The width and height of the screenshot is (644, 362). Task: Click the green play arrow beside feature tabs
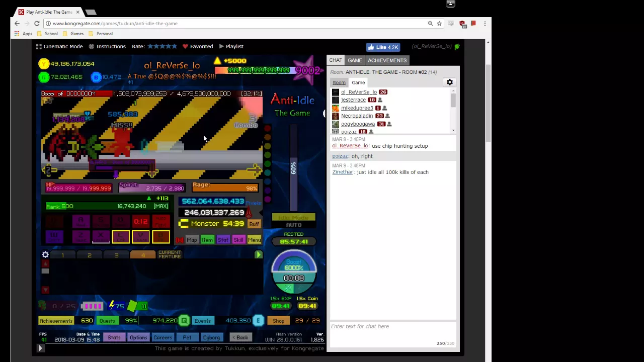(259, 255)
